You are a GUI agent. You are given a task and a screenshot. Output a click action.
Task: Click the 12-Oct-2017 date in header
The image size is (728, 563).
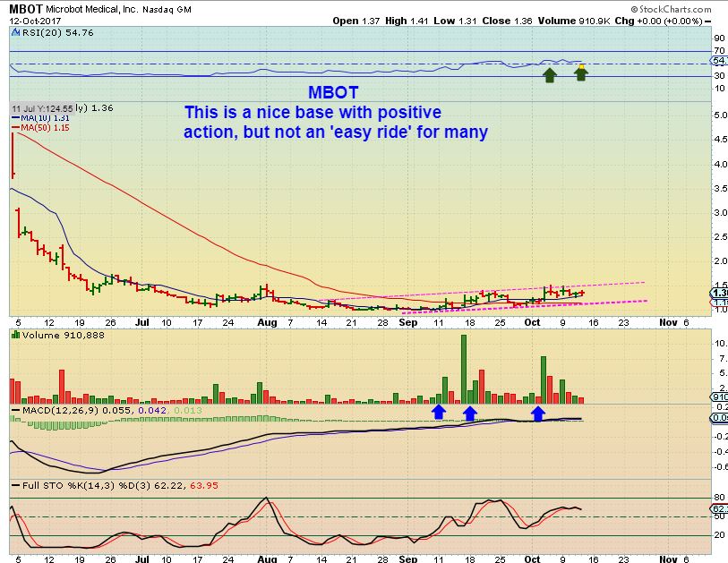[31, 20]
